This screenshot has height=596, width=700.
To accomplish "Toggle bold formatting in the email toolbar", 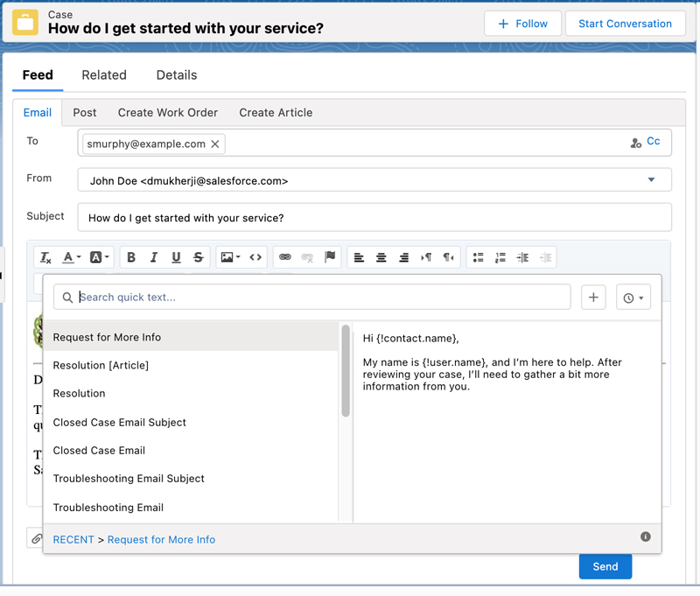I will tap(131, 257).
